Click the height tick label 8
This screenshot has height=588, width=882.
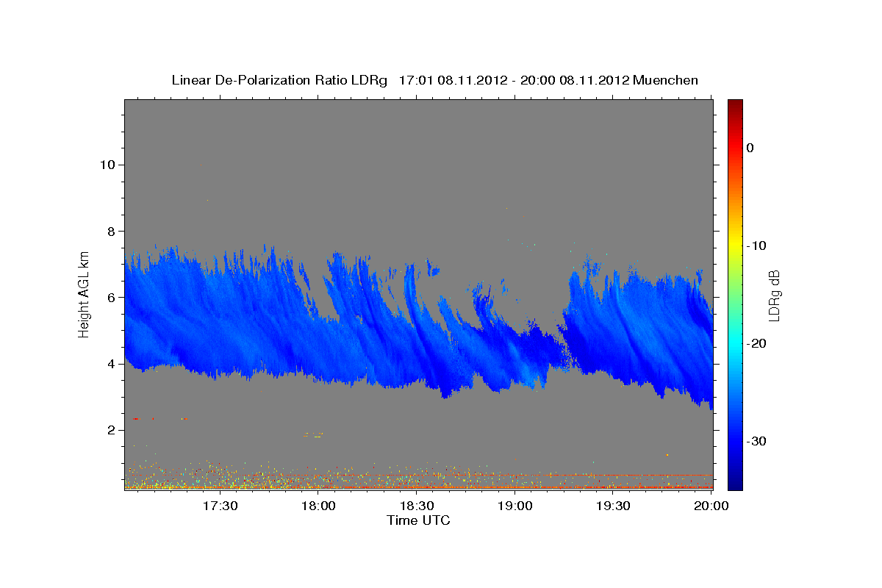111,231
